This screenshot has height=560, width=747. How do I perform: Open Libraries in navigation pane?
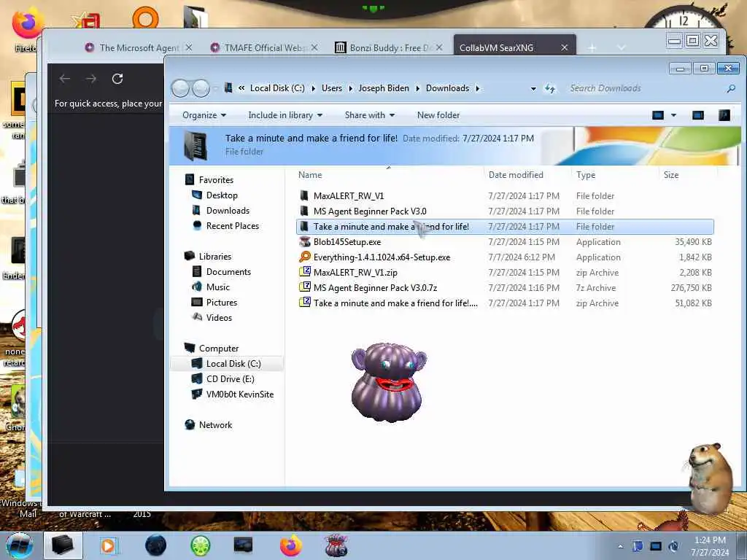point(215,256)
